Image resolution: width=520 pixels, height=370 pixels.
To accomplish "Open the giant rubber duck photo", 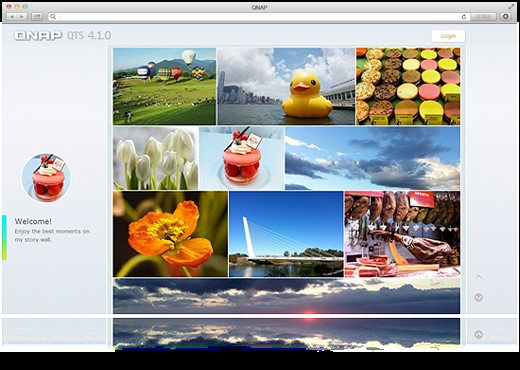I will (x=286, y=86).
